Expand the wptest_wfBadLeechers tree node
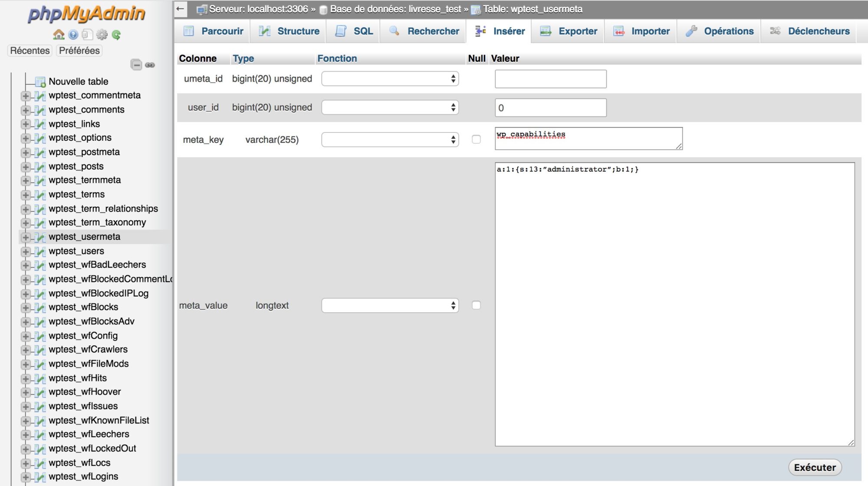 26,265
